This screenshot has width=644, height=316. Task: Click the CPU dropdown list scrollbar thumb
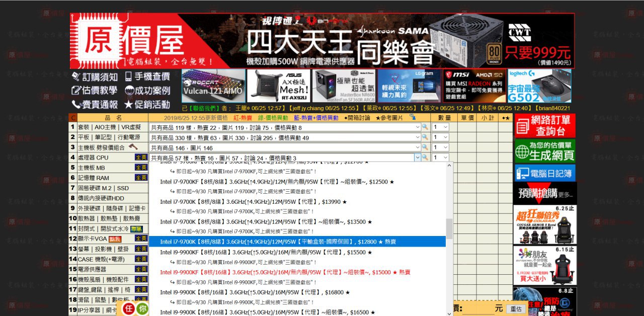pyautogui.click(x=449, y=229)
